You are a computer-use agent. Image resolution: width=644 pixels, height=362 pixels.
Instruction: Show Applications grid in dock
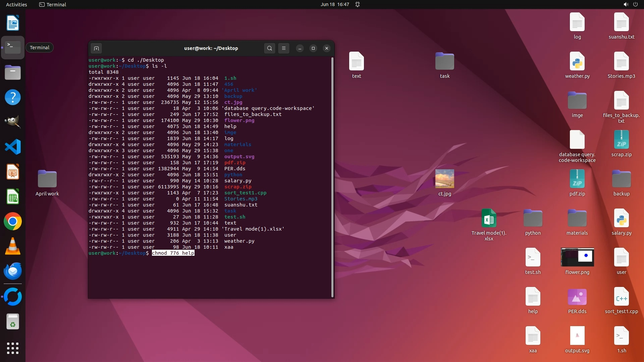point(13,348)
